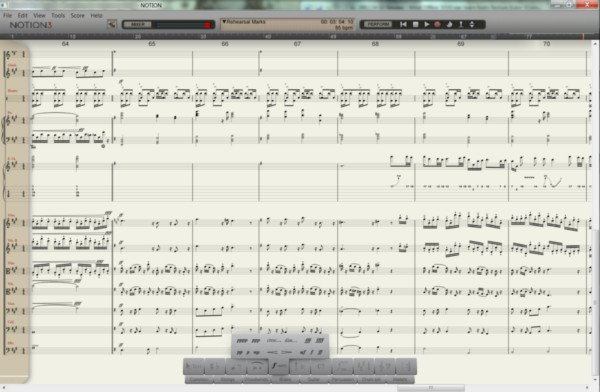600x392 pixels.
Task: Select the mp dynamic marking
Action: click(256, 353)
